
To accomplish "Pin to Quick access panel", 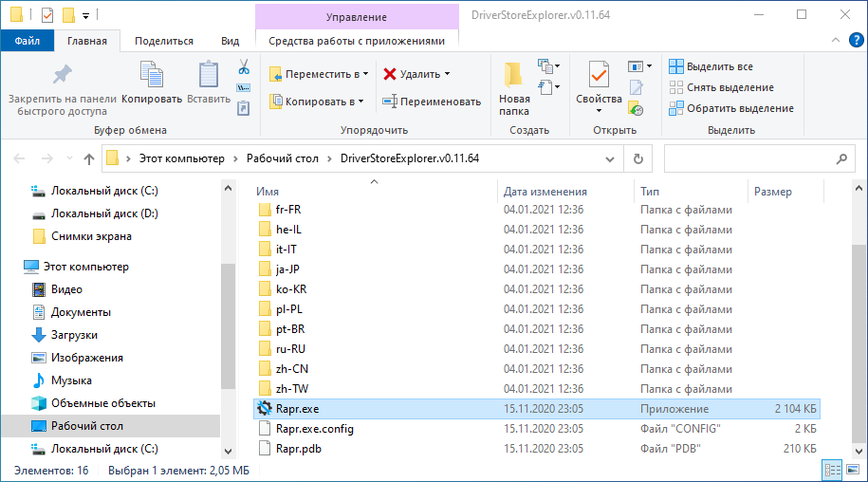I will point(62,90).
